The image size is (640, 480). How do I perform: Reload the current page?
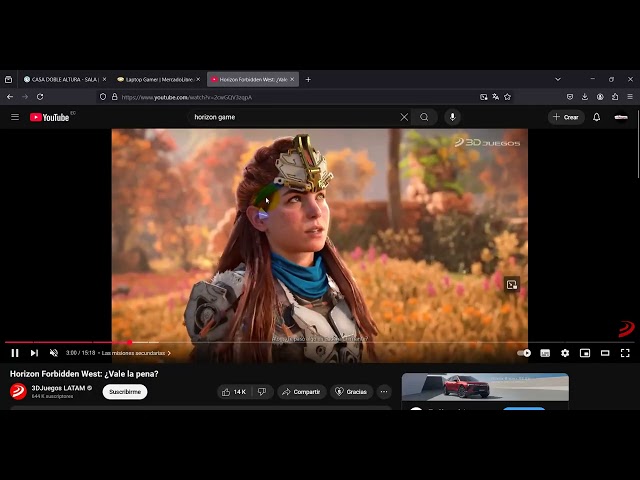(40, 97)
